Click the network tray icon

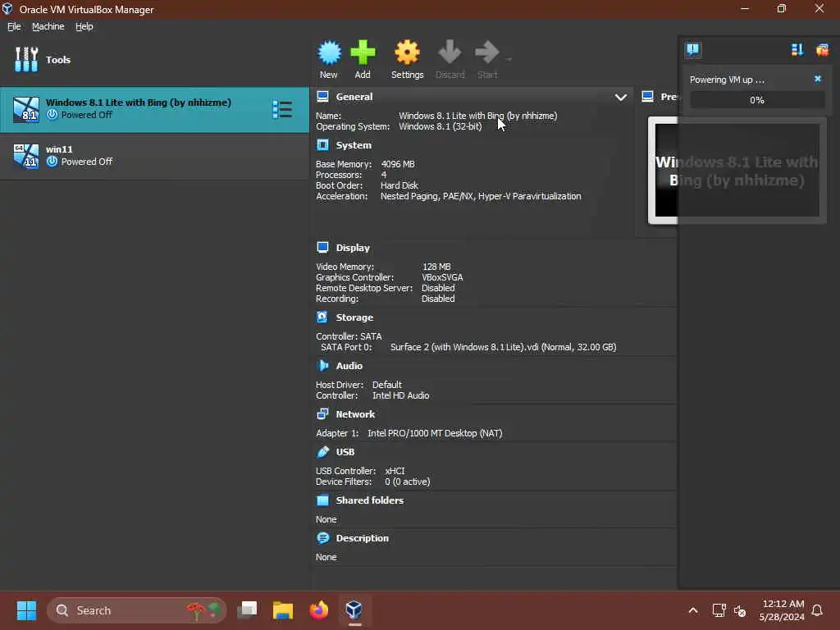pos(719,610)
